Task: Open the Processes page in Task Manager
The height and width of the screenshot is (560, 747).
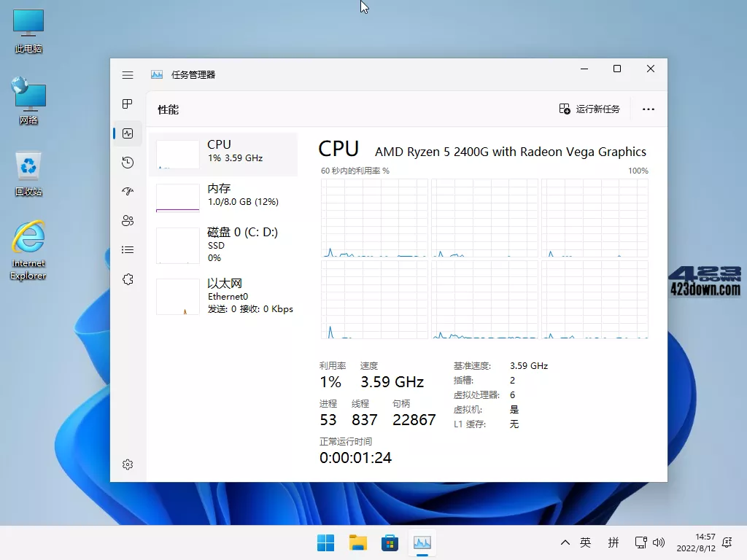Action: pos(128,104)
